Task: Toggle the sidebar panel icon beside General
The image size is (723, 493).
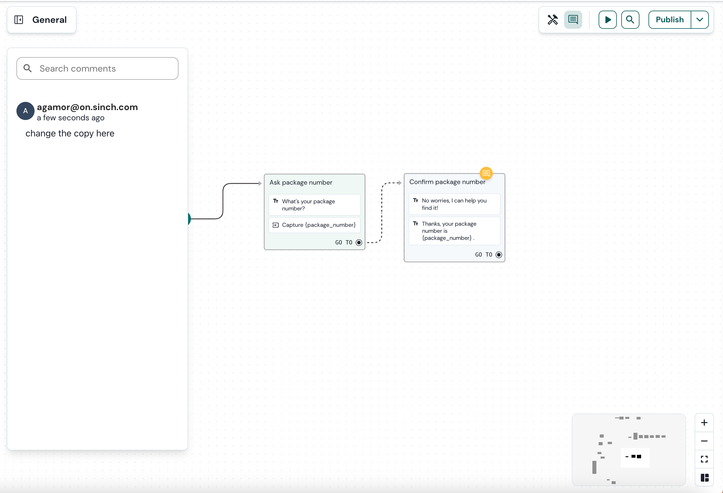Action: [19, 20]
